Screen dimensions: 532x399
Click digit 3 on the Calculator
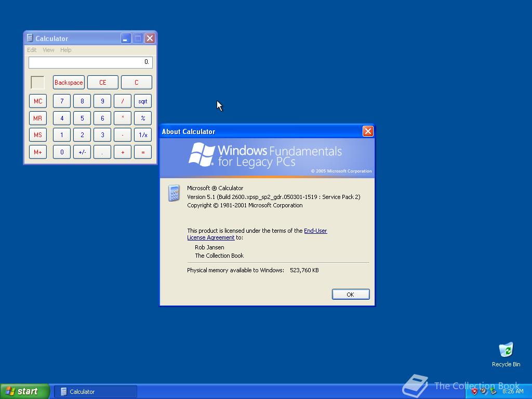tap(102, 135)
